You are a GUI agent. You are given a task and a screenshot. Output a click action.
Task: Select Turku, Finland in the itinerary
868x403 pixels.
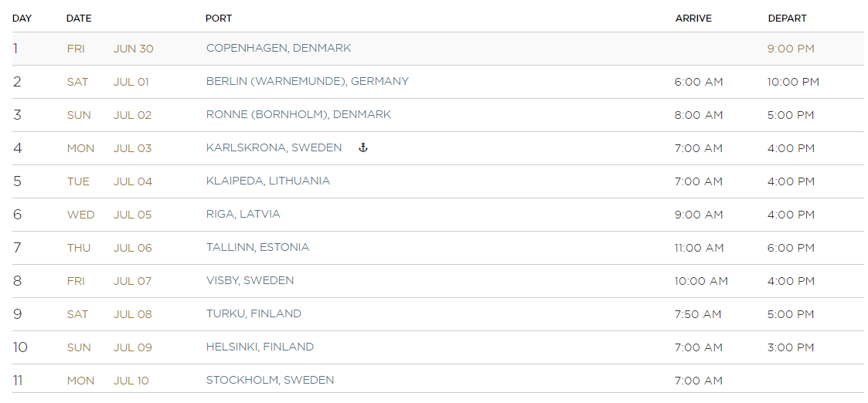tap(254, 313)
